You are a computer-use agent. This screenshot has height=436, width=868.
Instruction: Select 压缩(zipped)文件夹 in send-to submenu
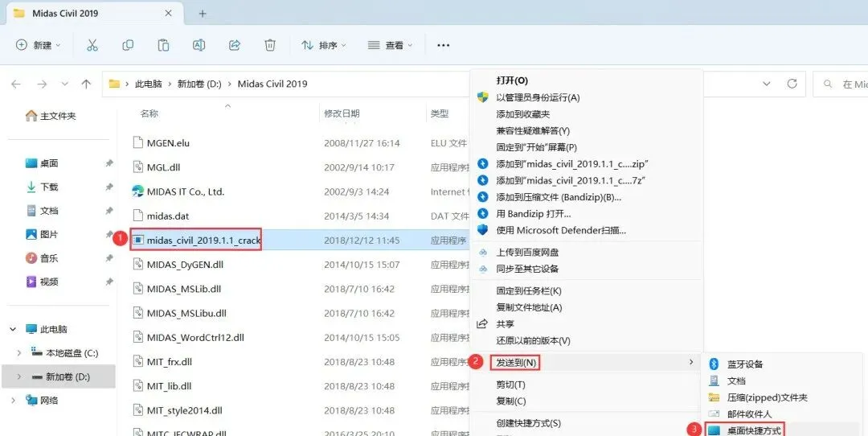click(x=768, y=397)
